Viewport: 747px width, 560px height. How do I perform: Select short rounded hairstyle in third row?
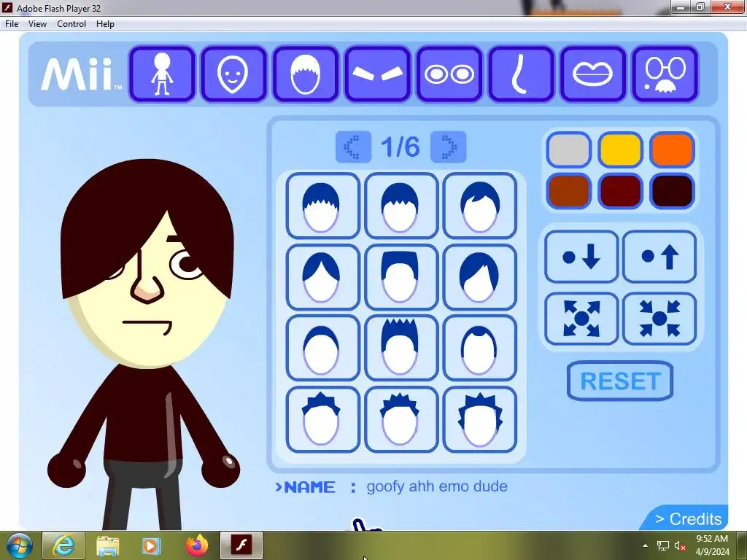click(x=322, y=348)
